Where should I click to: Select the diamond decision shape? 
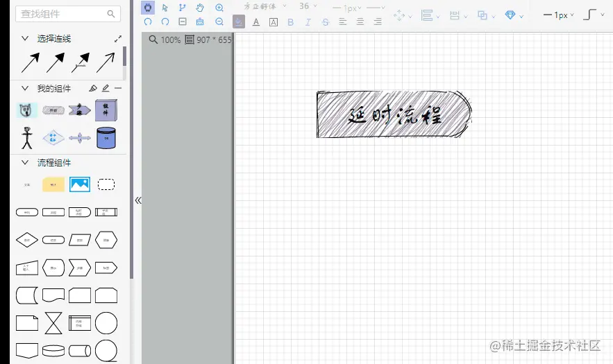tap(27, 240)
